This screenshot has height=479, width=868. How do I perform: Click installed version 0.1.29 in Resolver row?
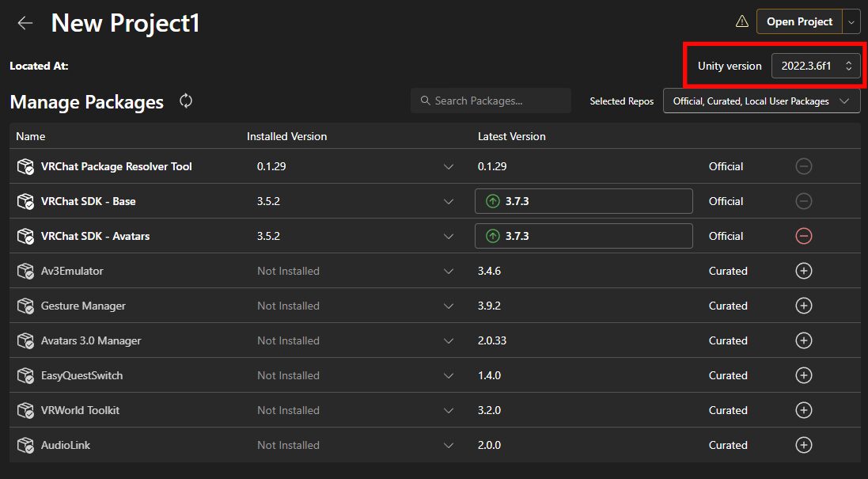(x=271, y=166)
